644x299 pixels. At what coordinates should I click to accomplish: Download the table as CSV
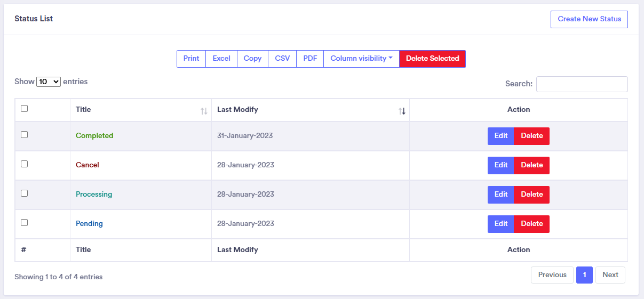click(x=282, y=59)
